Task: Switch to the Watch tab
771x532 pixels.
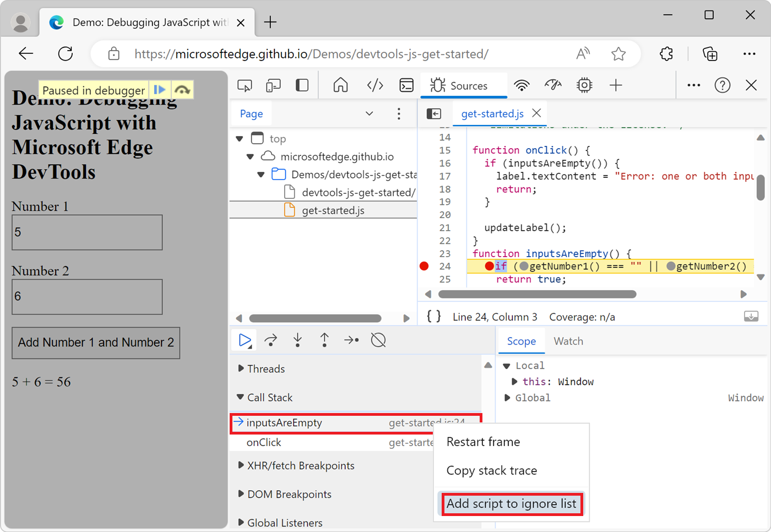Action: pyautogui.click(x=568, y=341)
